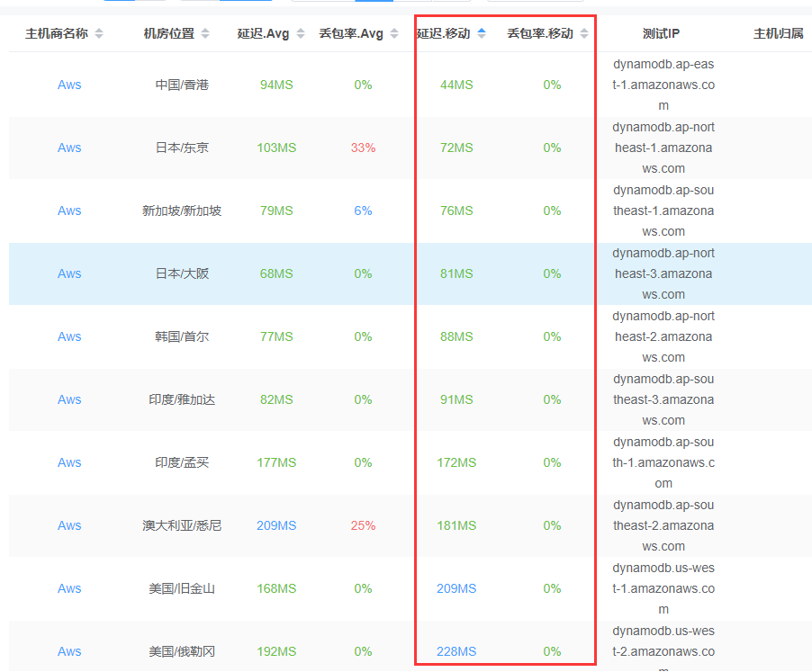Select the 日本/东京 location cell

click(x=182, y=148)
